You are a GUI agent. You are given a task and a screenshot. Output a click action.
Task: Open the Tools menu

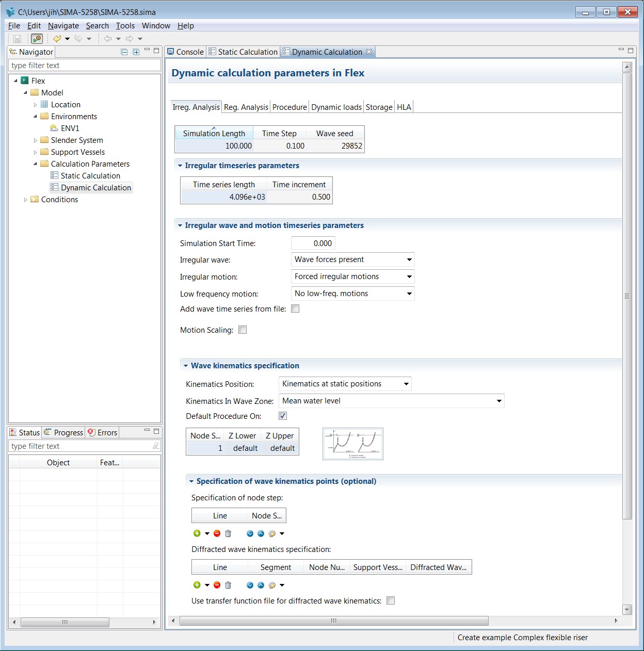pyautogui.click(x=125, y=26)
